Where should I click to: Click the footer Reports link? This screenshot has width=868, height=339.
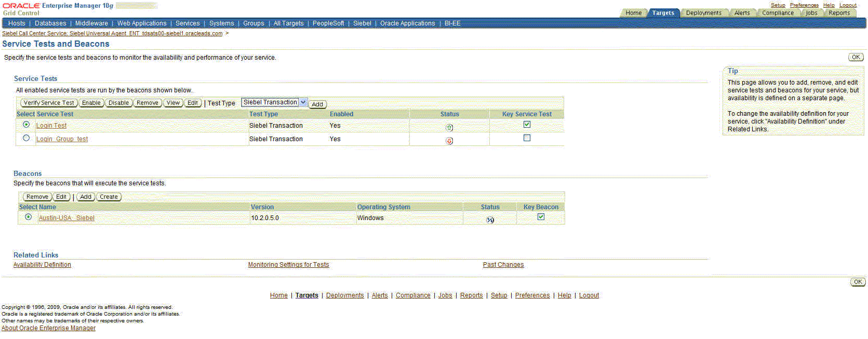click(x=471, y=295)
